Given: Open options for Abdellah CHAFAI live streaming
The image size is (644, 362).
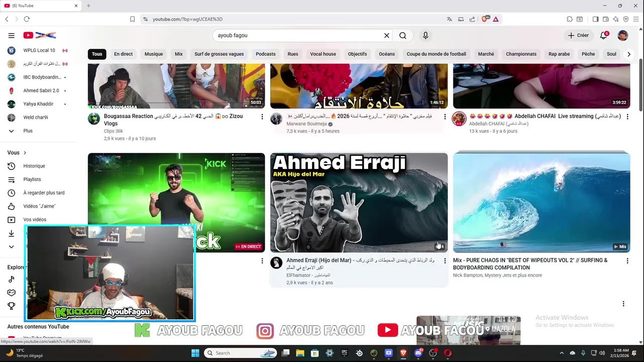Looking at the screenshot, I should tap(627, 117).
